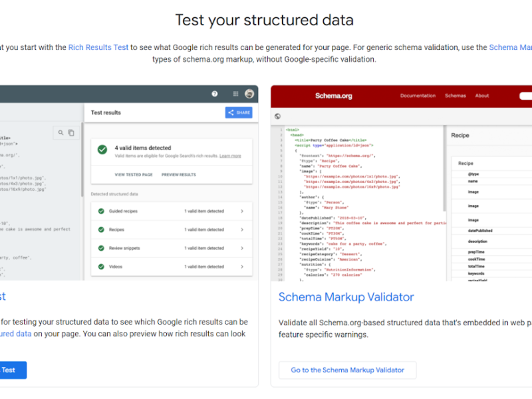
Task: Click the copy code icon
Action: (71, 133)
